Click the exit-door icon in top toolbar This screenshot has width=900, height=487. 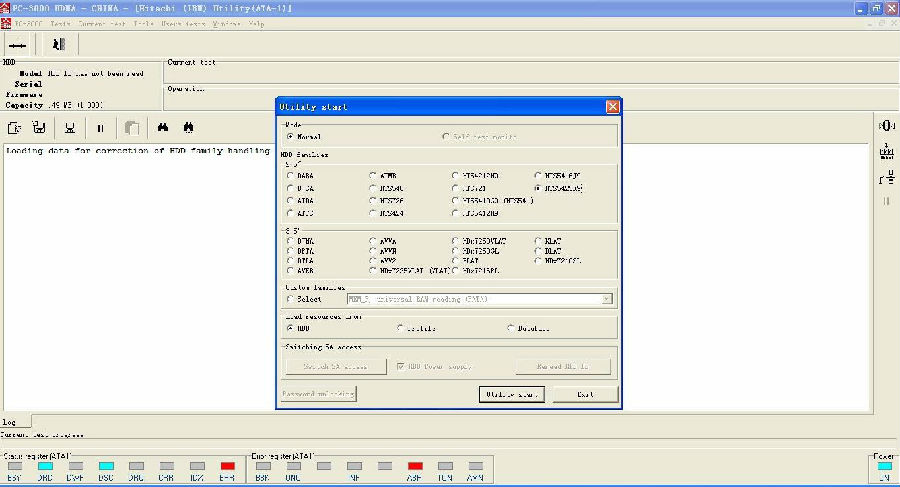59,44
